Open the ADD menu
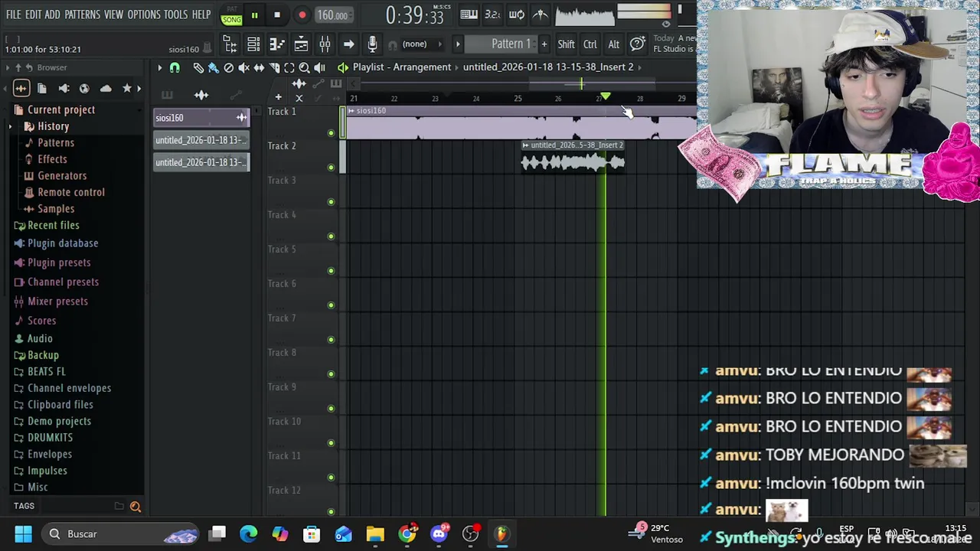The height and width of the screenshot is (551, 980). [x=52, y=15]
